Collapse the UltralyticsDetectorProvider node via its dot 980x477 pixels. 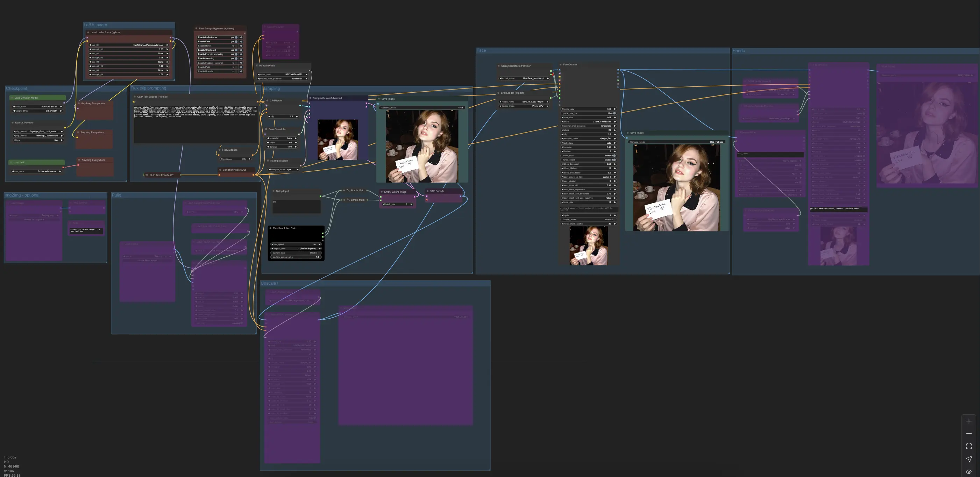point(499,66)
